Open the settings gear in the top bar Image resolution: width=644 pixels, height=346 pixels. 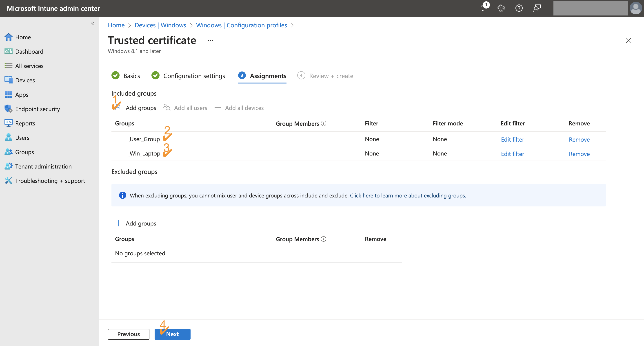tap(501, 8)
